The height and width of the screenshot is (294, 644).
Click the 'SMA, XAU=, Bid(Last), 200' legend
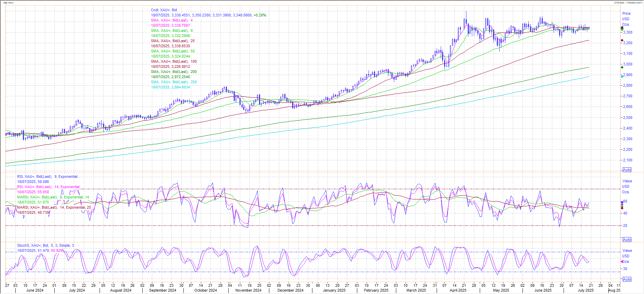point(174,72)
